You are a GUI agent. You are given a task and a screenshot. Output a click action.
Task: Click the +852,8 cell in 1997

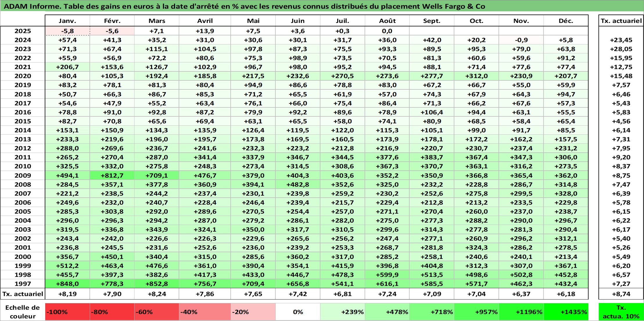(157, 284)
